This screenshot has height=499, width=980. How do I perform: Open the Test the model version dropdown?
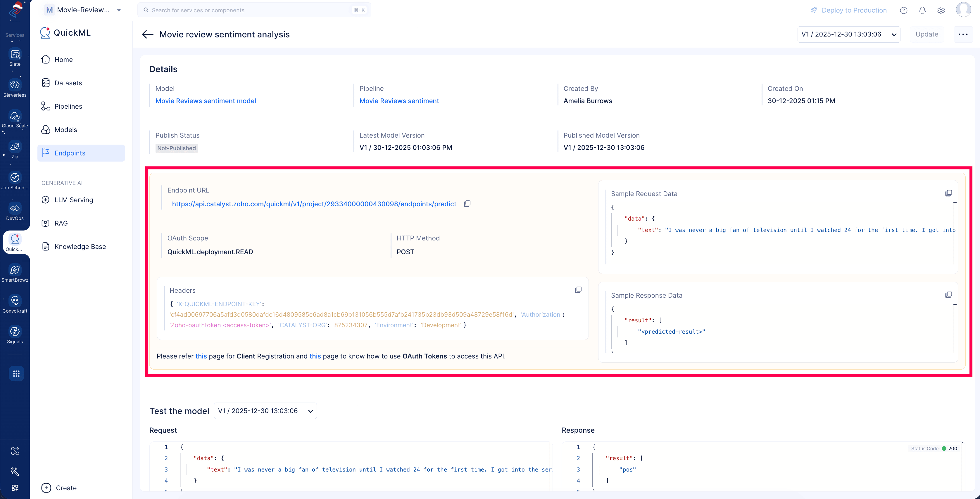tap(265, 411)
